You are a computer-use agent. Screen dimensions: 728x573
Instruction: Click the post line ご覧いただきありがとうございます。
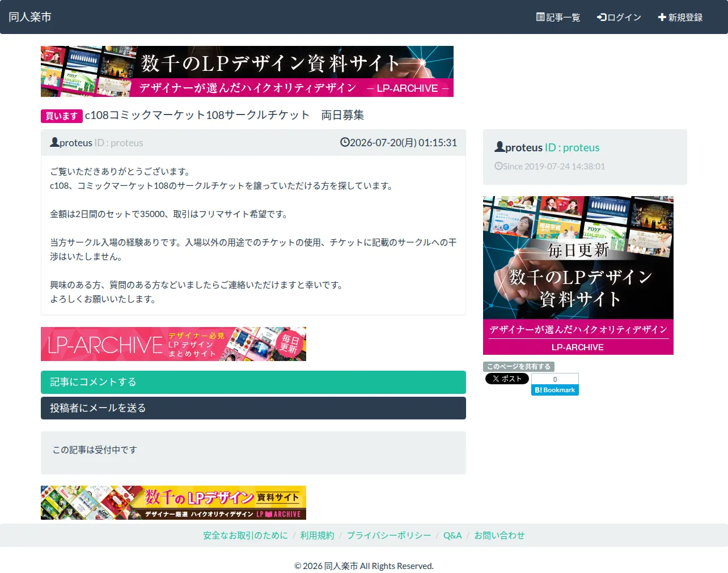point(121,172)
